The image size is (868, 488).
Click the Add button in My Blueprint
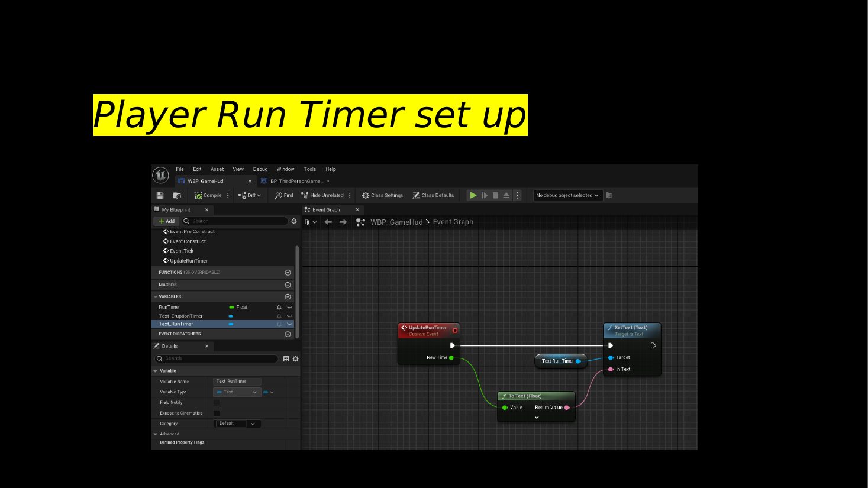coord(166,221)
